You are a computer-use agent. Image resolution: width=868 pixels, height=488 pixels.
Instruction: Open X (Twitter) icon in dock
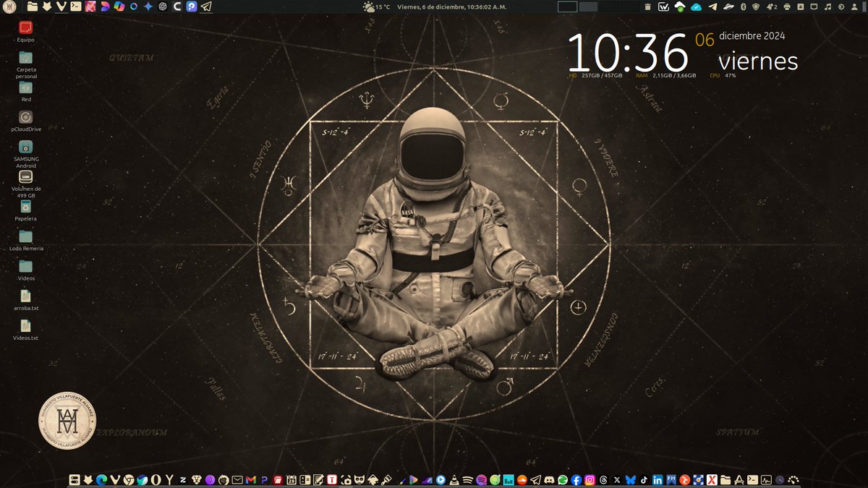coord(616,479)
